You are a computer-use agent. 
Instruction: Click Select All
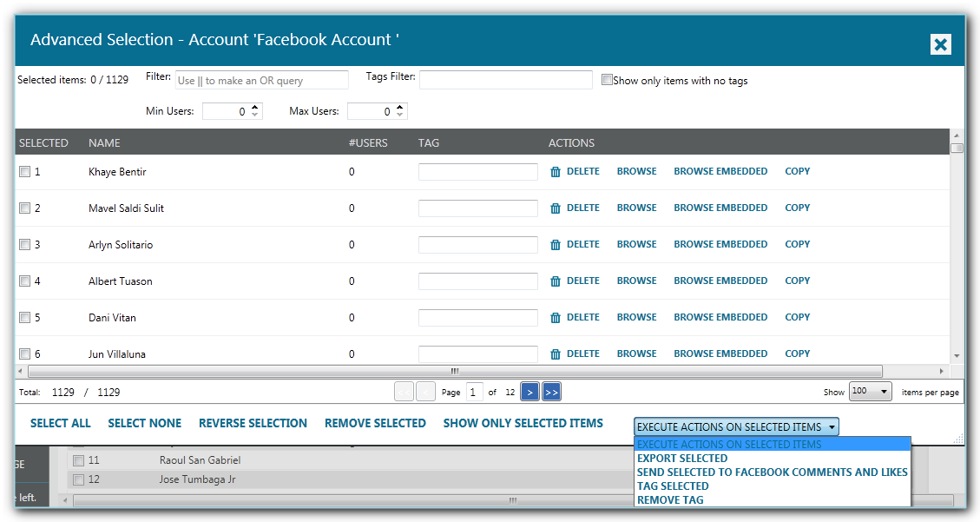[x=61, y=423]
